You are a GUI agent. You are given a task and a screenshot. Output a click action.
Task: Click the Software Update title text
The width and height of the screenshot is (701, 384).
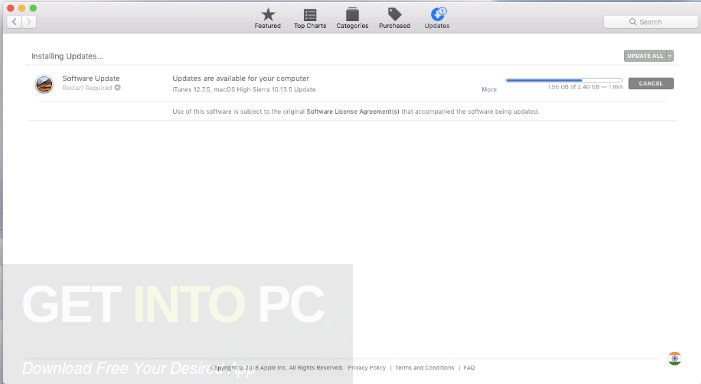(91, 78)
